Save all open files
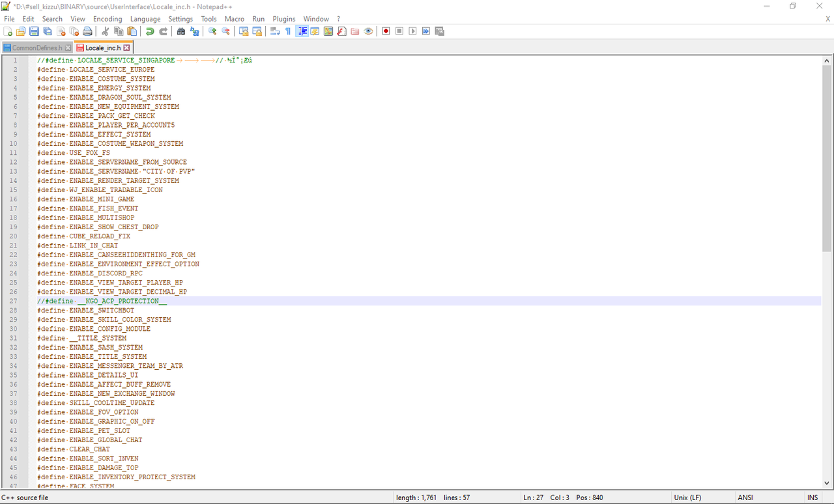This screenshot has width=834, height=504. pyautogui.click(x=48, y=31)
